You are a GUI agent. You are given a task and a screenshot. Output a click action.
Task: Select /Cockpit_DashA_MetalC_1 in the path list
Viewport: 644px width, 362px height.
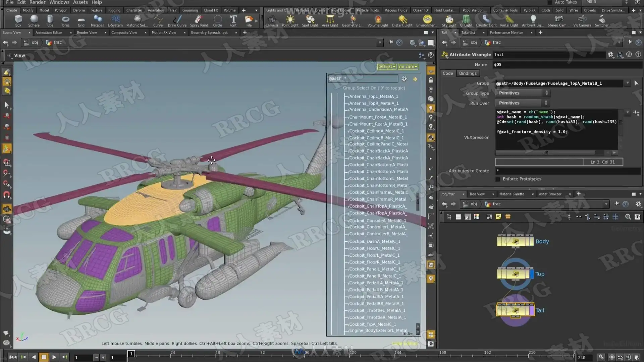tap(374, 241)
